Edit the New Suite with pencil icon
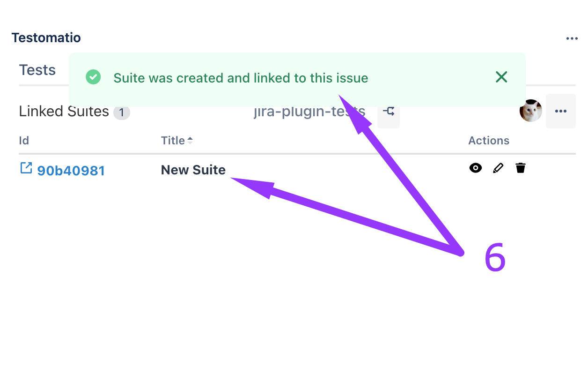 click(x=498, y=168)
